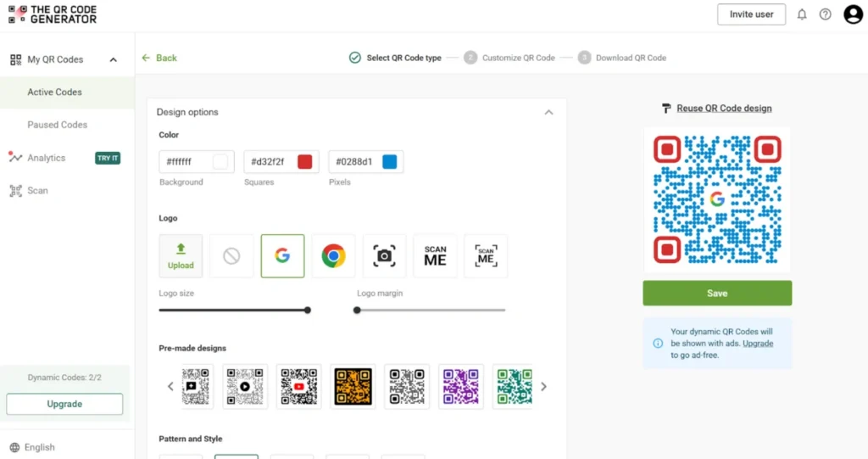Collapse the Design options section
The height and width of the screenshot is (459, 868).
click(x=548, y=112)
